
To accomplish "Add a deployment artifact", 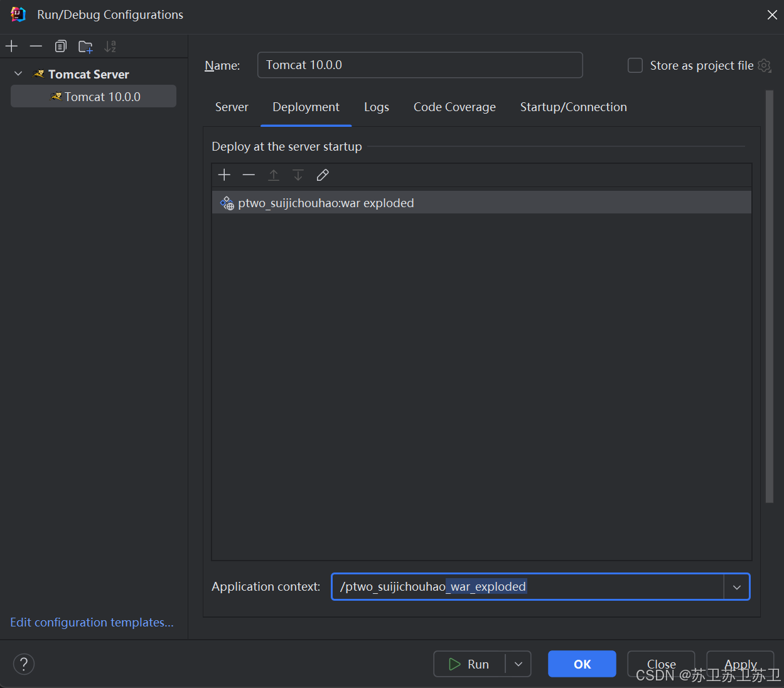I will pos(224,175).
